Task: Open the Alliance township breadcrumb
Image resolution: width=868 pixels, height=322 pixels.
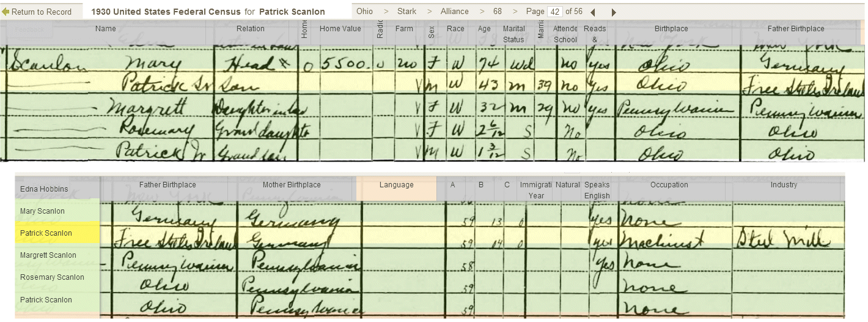Action: coord(454,12)
